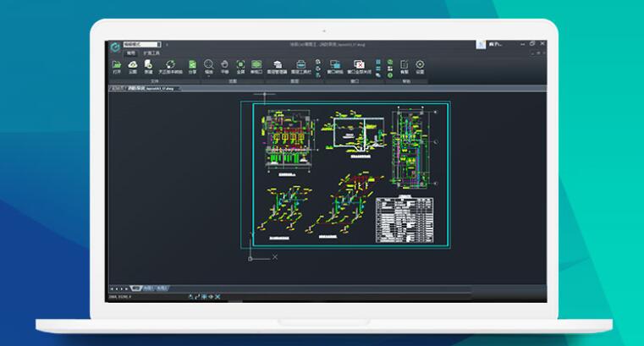
Task: Toggle the 单视口 single viewport mode
Action: point(256,64)
